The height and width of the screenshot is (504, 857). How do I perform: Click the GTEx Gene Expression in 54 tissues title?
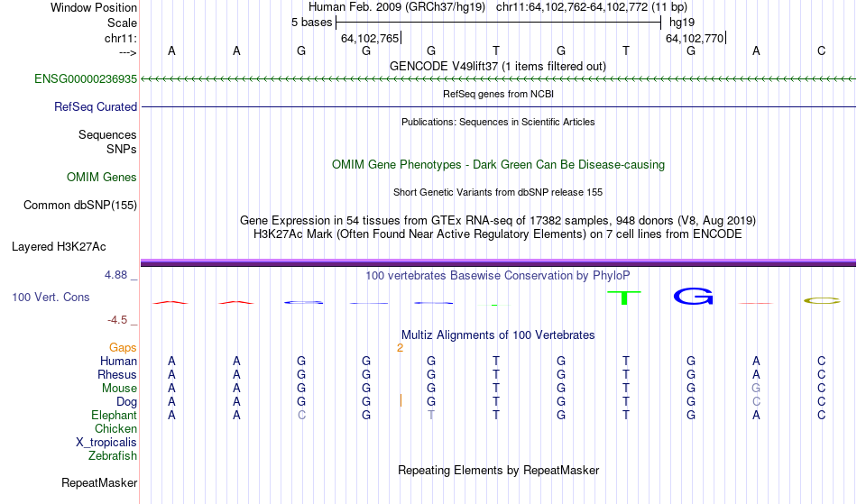(x=498, y=221)
